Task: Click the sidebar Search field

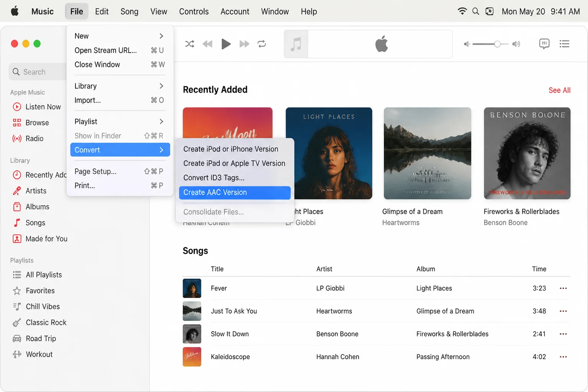Action: 38,72
